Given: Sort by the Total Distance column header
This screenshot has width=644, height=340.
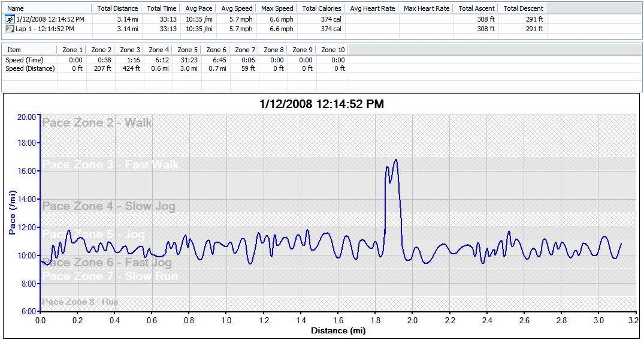Looking at the screenshot, I should pos(116,8).
